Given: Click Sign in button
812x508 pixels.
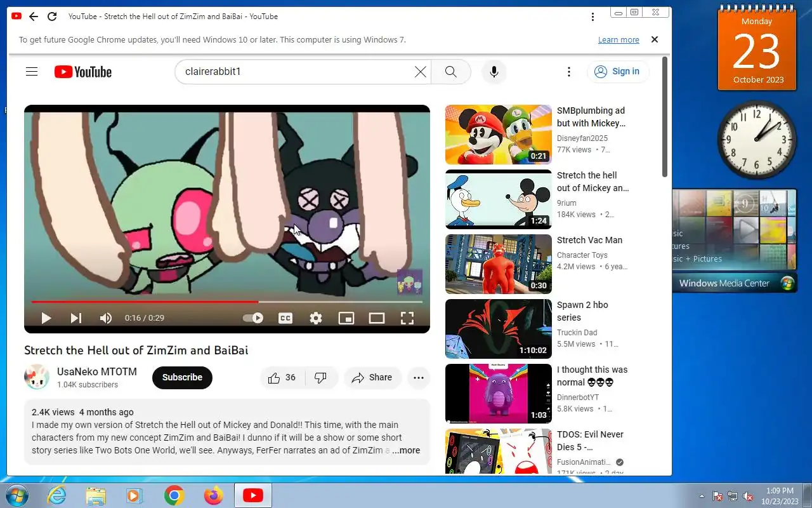Looking at the screenshot, I should click(x=617, y=72).
